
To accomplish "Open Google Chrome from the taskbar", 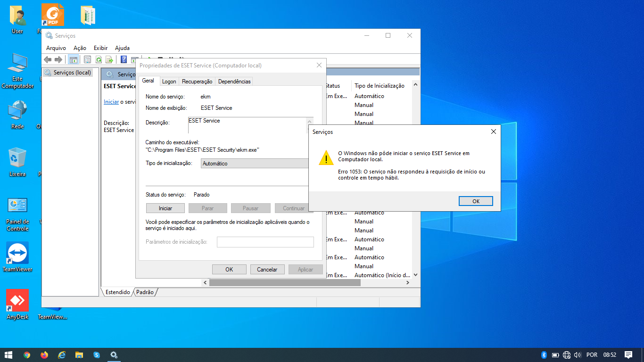I will click(x=27, y=355).
